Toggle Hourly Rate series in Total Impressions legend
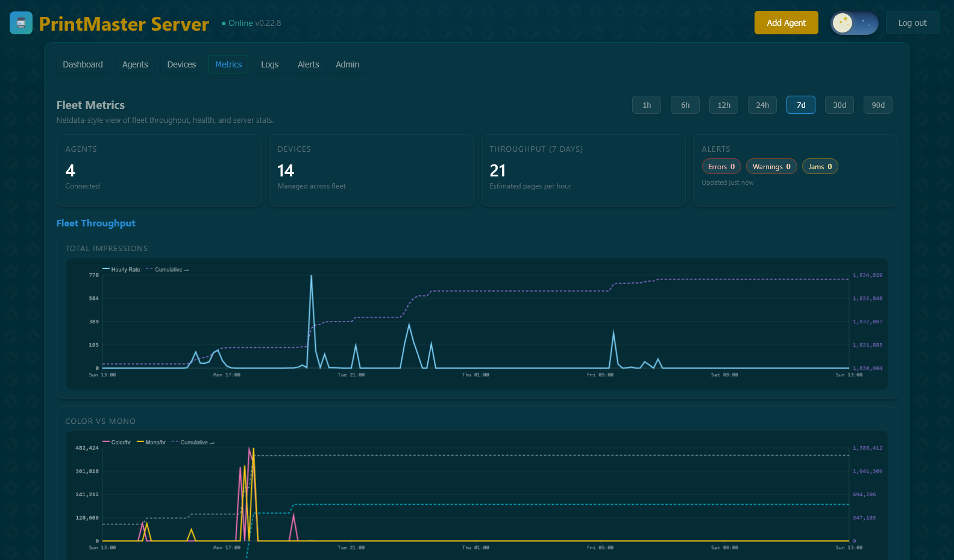 pos(121,270)
